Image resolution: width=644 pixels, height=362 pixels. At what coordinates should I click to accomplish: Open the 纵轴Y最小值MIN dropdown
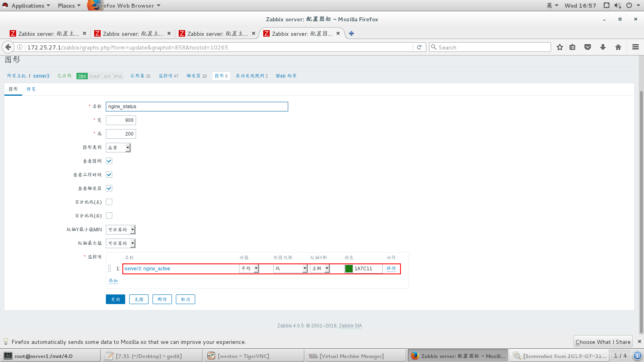(x=121, y=230)
